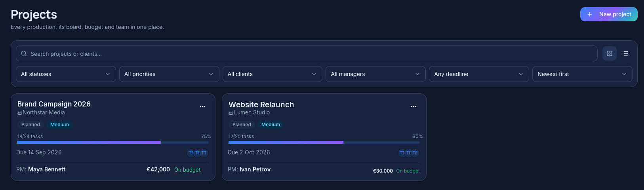Image resolution: width=644 pixels, height=190 pixels.
Task: Open the Any deadline dropdown
Action: tap(479, 74)
